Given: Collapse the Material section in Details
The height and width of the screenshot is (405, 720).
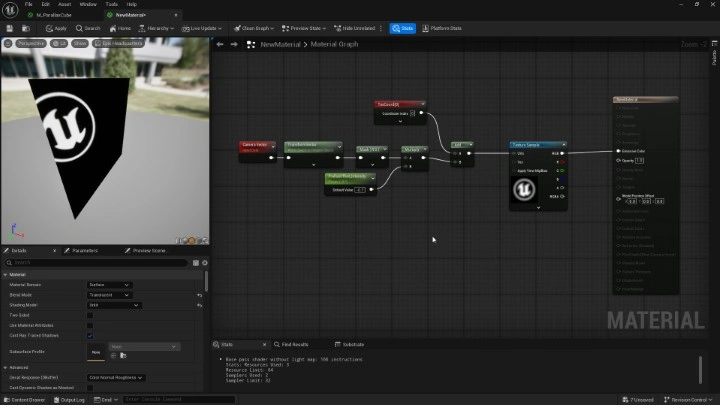Looking at the screenshot, I should [5, 274].
